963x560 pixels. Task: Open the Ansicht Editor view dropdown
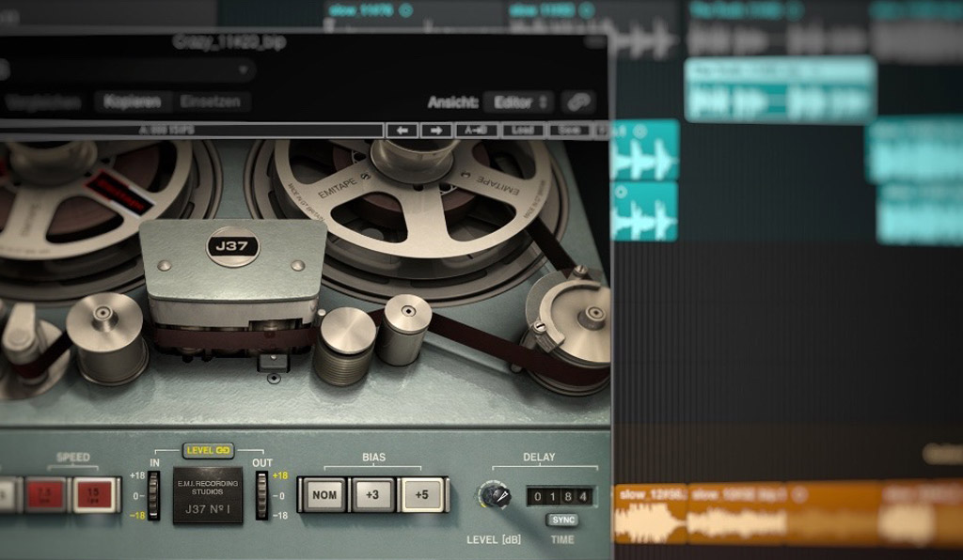tap(518, 102)
